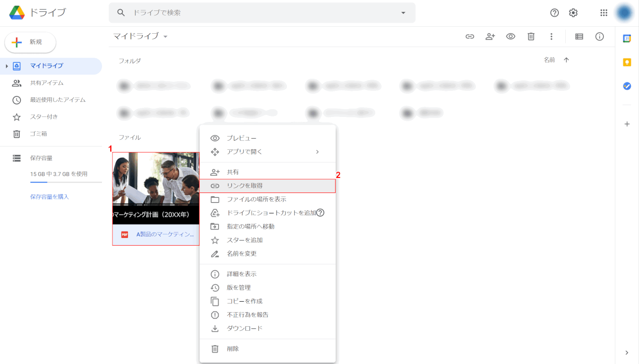This screenshot has height=364, width=639.
Task: Open Google Tasks from side panel
Action: pyautogui.click(x=627, y=86)
